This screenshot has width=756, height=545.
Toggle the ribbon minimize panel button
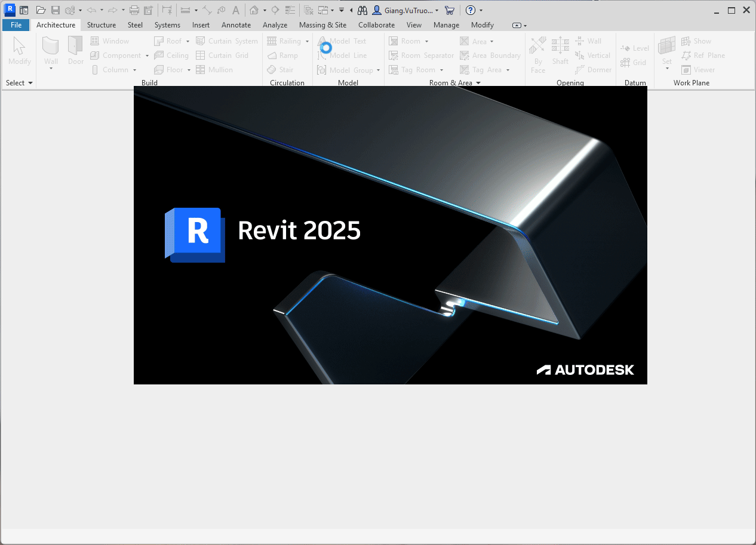(517, 25)
